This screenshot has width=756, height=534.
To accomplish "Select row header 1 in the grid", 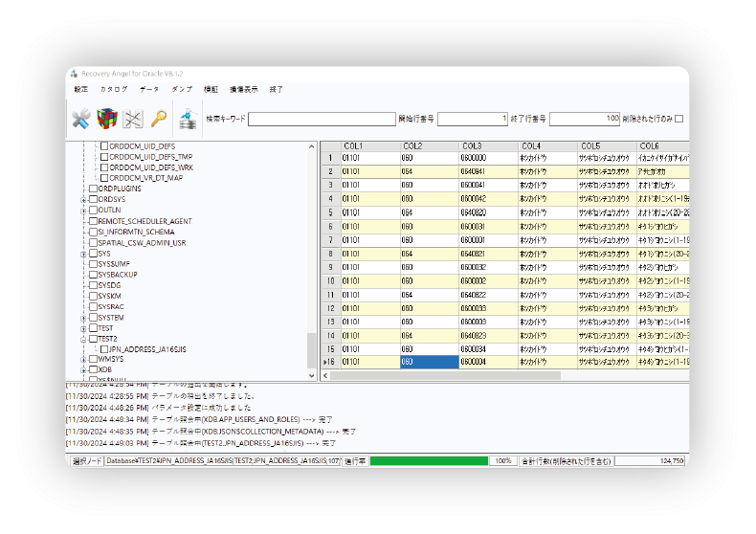I will (x=331, y=158).
